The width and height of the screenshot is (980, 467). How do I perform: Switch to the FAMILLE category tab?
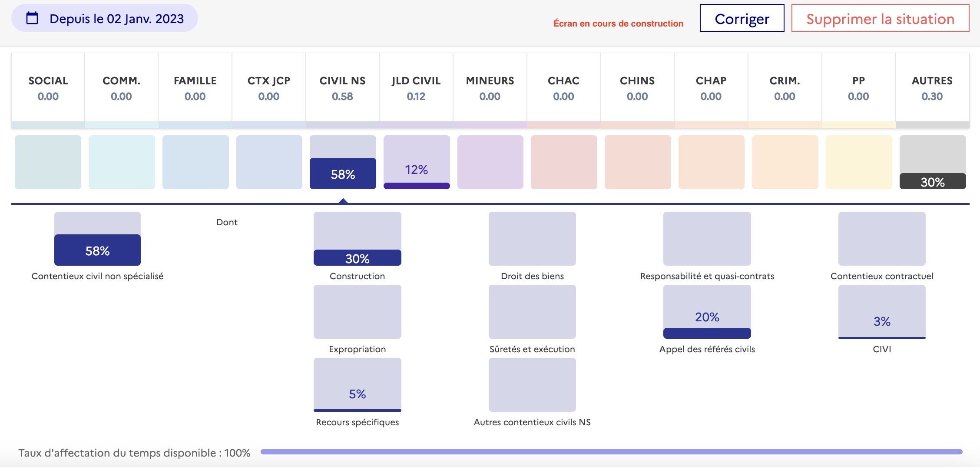click(195, 88)
